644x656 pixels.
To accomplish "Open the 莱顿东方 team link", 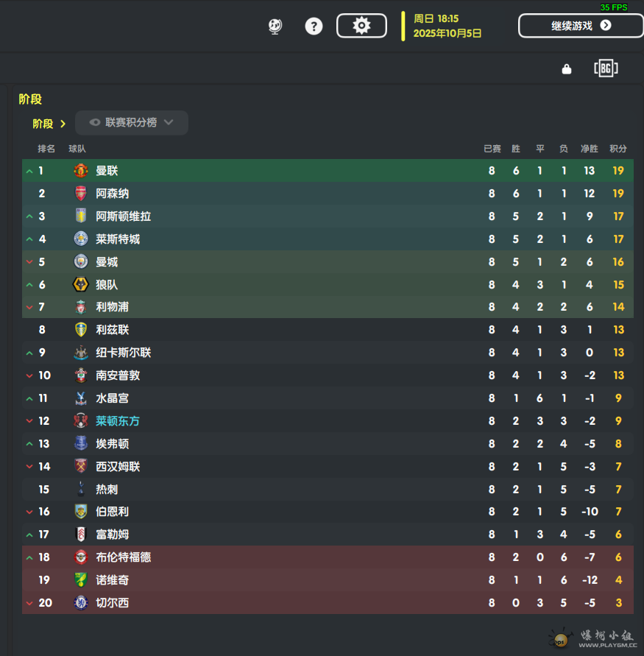I will click(x=118, y=421).
